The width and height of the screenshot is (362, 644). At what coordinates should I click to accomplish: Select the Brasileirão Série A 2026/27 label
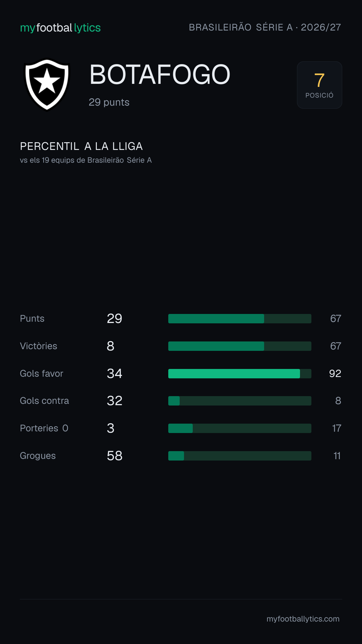pyautogui.click(x=265, y=28)
